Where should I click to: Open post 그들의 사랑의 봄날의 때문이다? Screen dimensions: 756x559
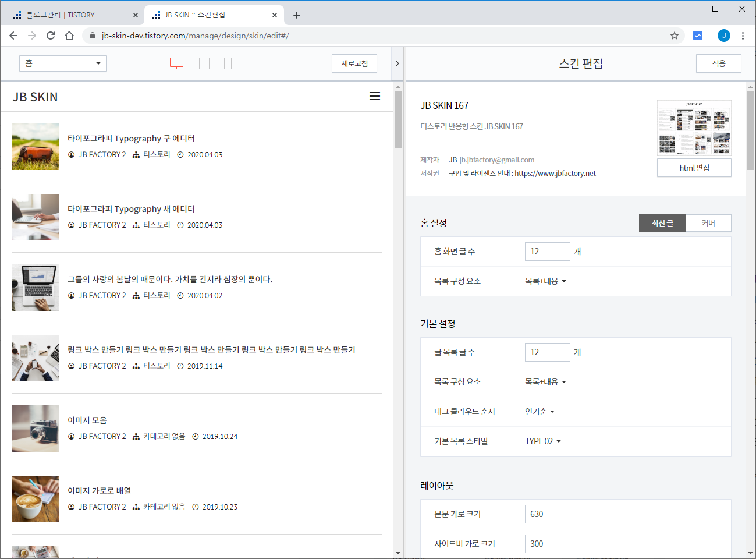coord(170,279)
